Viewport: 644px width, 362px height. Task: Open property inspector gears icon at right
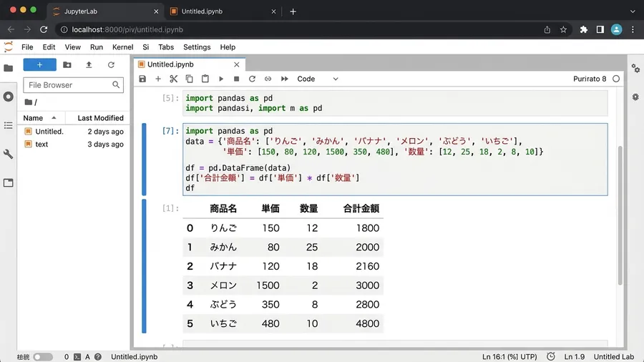pos(635,68)
